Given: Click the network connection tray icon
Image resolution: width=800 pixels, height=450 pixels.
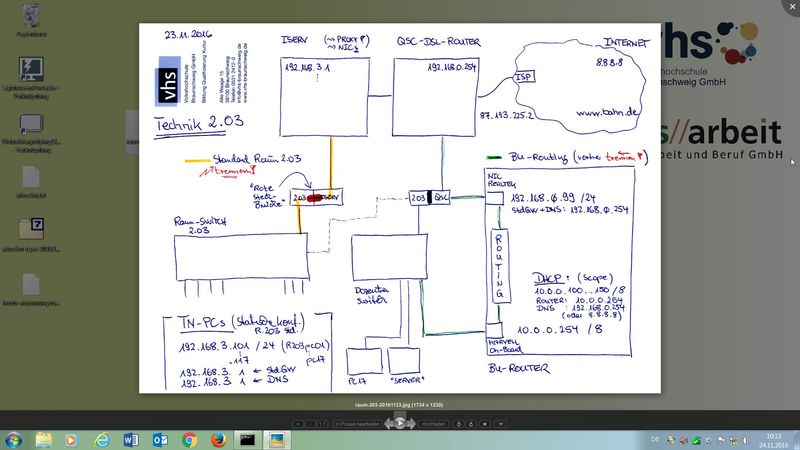Looking at the screenshot, I should [x=734, y=440].
